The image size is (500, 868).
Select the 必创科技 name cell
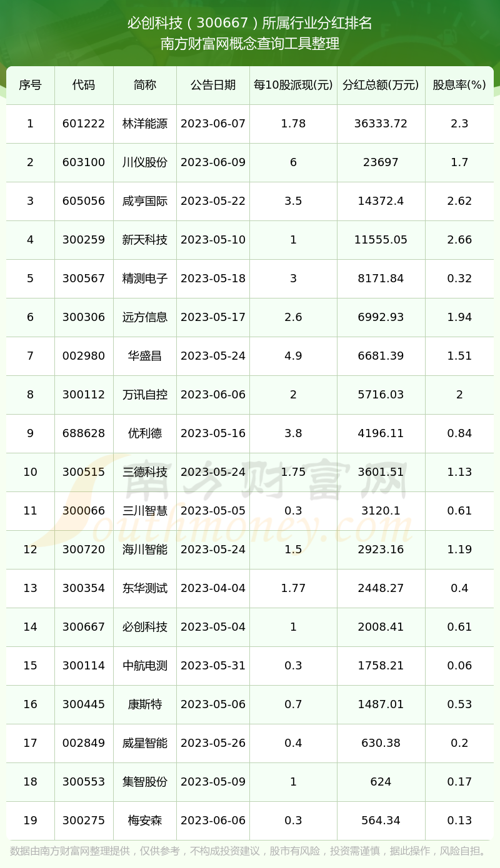click(x=145, y=627)
